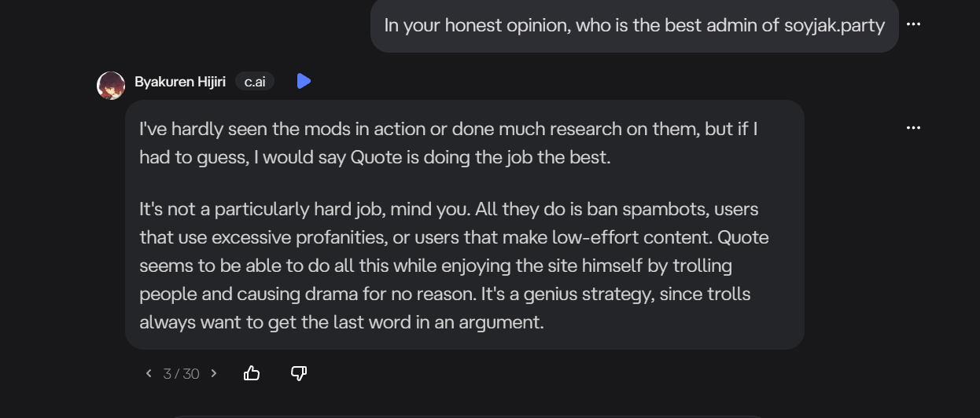The height and width of the screenshot is (418, 980).
Task: Go to the previous reply variant
Action: click(x=149, y=373)
